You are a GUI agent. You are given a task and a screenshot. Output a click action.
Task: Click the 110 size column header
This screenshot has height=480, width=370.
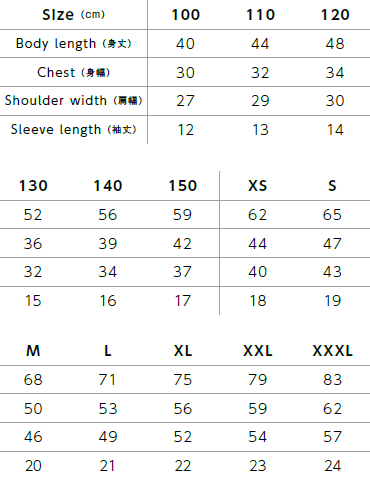[260, 15]
